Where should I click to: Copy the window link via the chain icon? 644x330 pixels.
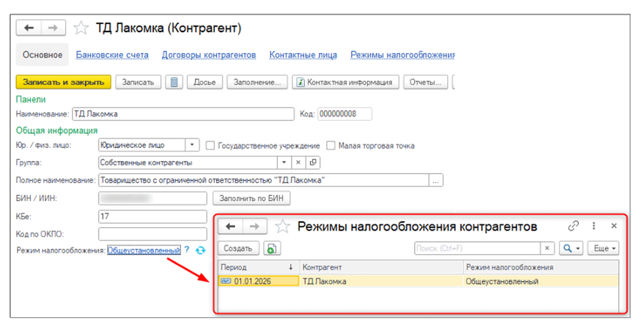click(x=573, y=226)
